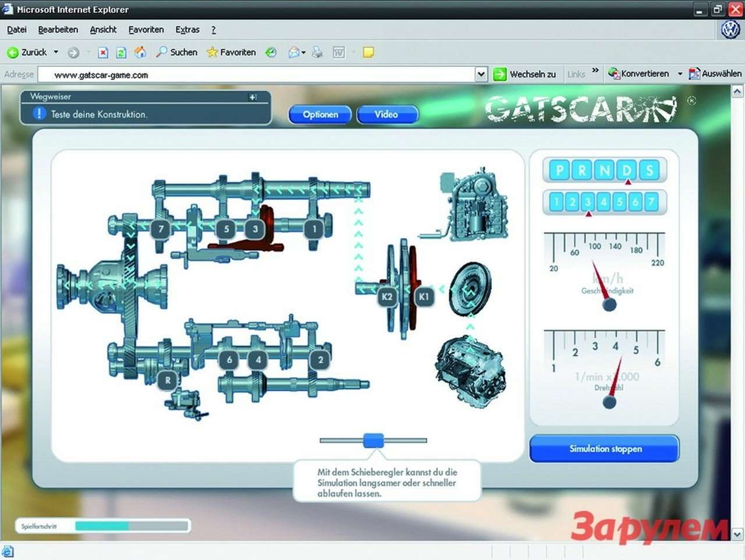
Task: Expand the Zurück history dropdown arrow
Action: pyautogui.click(x=56, y=52)
